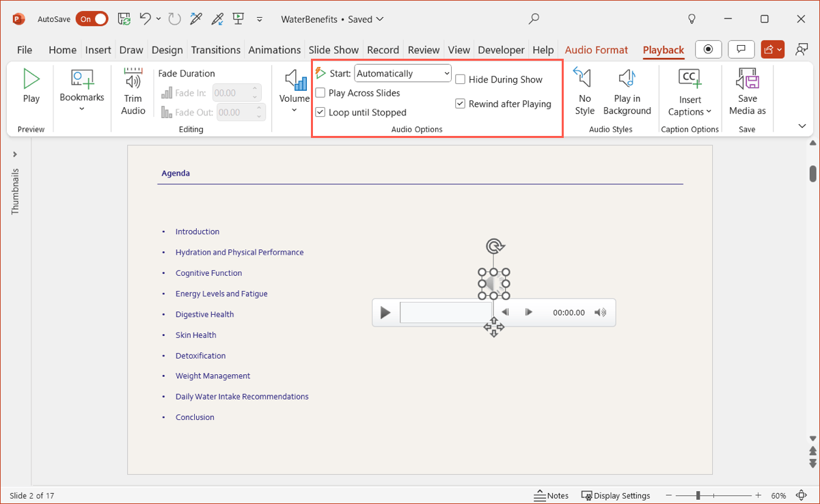Click Save Media as button
The image size is (820, 504).
[x=747, y=92]
